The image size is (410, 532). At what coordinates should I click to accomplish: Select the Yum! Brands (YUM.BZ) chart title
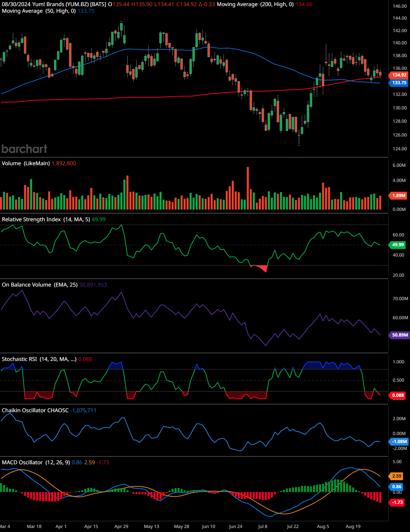pyautogui.click(x=60, y=4)
